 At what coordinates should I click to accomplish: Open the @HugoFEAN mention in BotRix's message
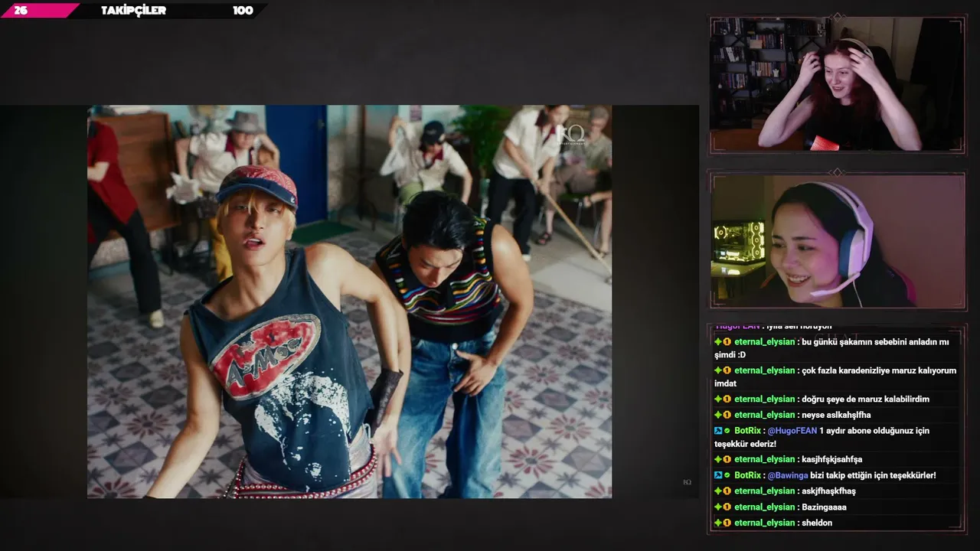pyautogui.click(x=792, y=431)
